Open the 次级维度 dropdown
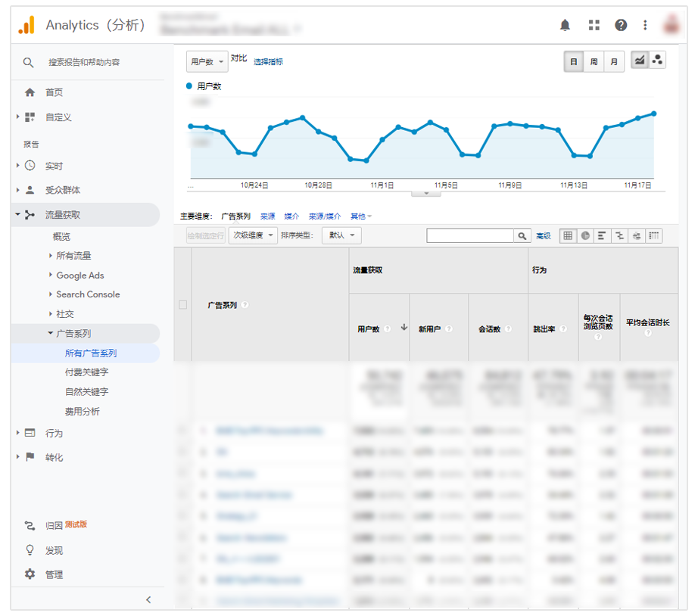This screenshot has width=698, height=616. (254, 235)
